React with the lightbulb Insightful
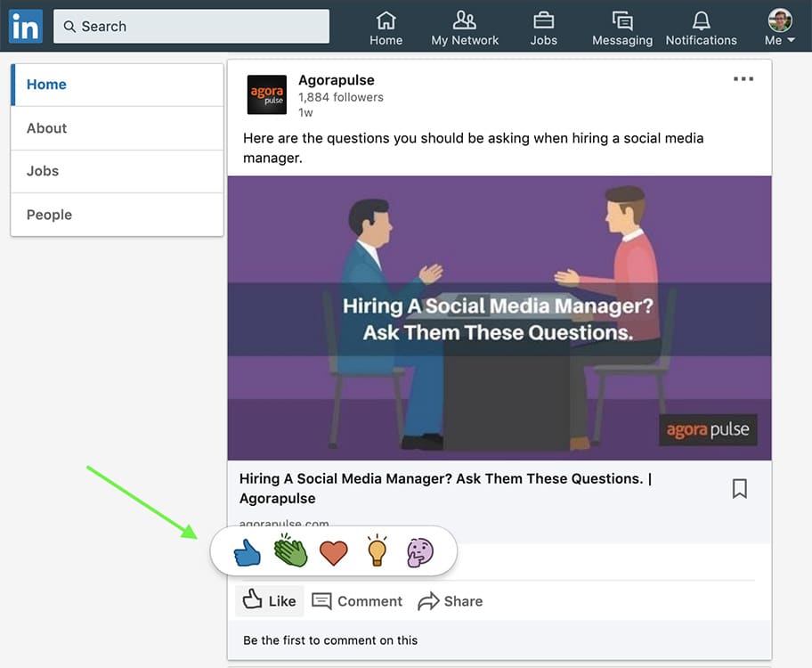Screen dimensions: 812x668 pos(377,550)
